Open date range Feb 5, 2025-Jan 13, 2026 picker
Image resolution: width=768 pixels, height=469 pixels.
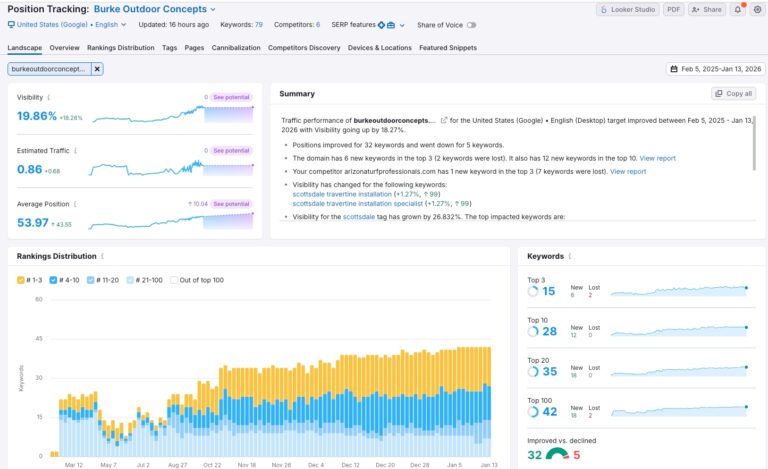point(716,69)
